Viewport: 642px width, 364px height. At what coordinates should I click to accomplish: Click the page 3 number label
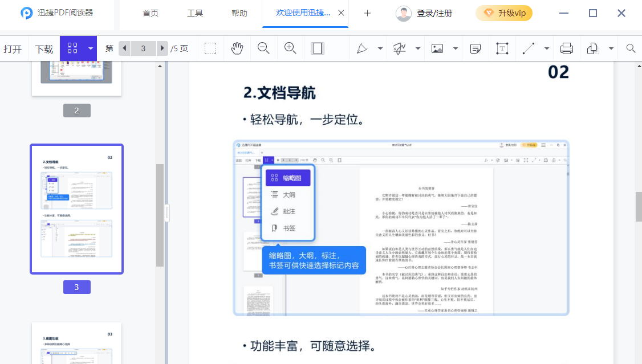pyautogui.click(x=77, y=287)
